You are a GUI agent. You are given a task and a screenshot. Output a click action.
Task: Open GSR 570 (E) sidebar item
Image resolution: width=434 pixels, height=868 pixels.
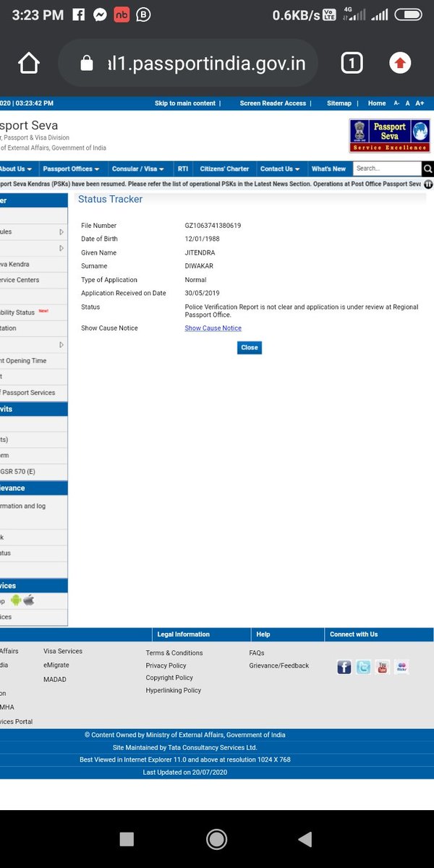point(17,472)
